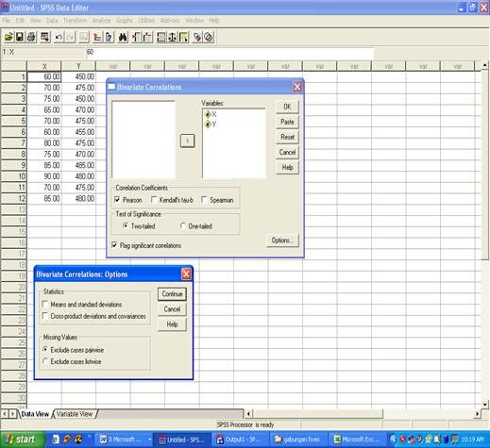Click the Undo toolbar icon

tap(59, 37)
